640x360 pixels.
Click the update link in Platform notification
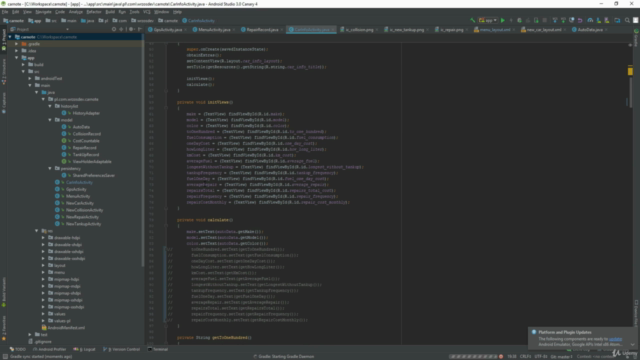[616, 339]
